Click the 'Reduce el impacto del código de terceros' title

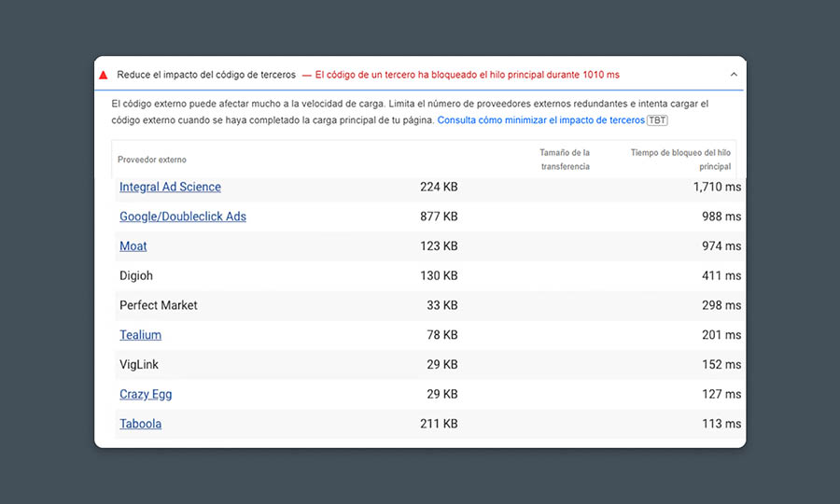coord(206,75)
